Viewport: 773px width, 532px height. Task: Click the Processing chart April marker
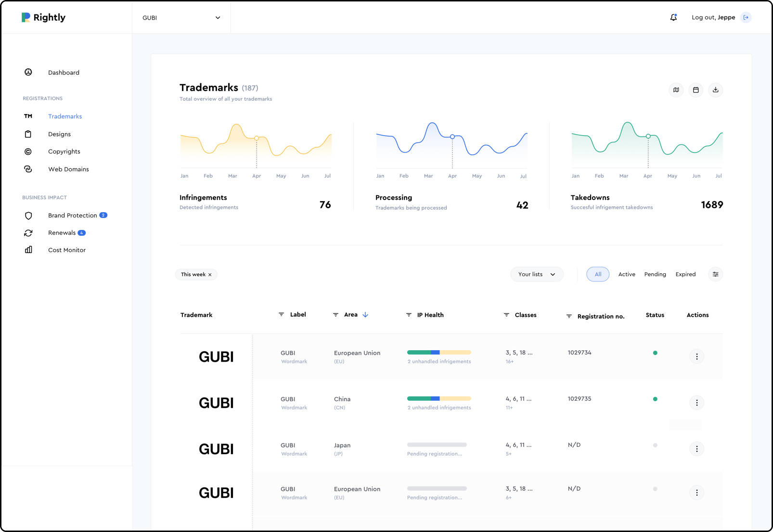pyautogui.click(x=452, y=137)
